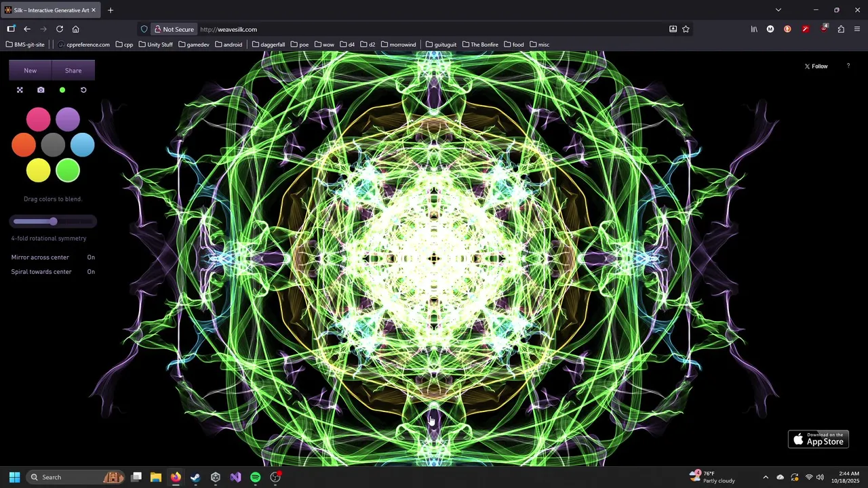Viewport: 868px width, 488px height.
Task: Reload the page with refresh icon
Action: tap(60, 29)
